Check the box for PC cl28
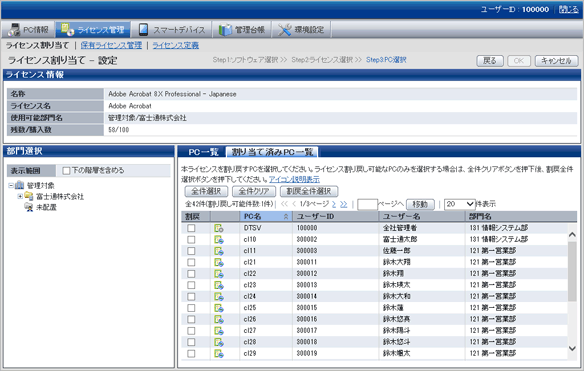Screen dimensions: 584x371 (191, 342)
